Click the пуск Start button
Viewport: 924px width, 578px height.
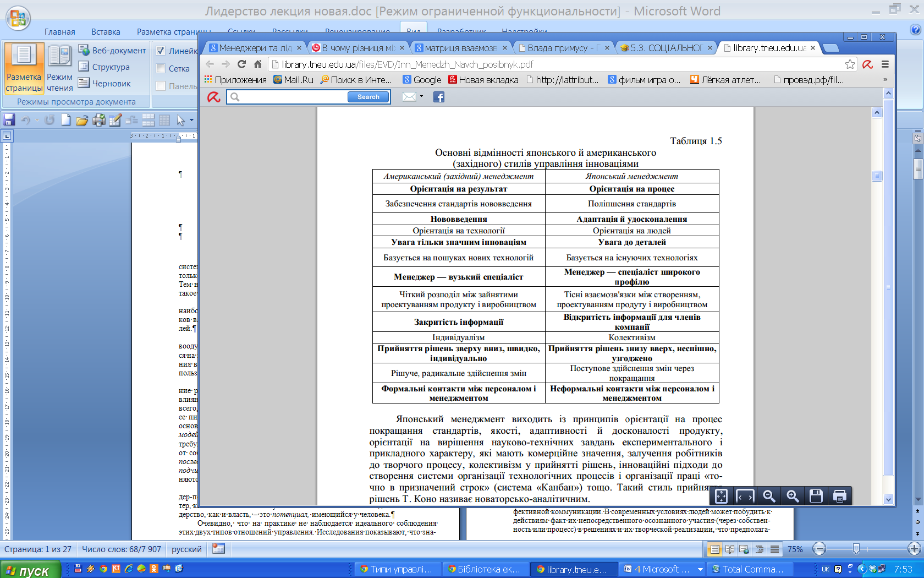tap(30, 570)
